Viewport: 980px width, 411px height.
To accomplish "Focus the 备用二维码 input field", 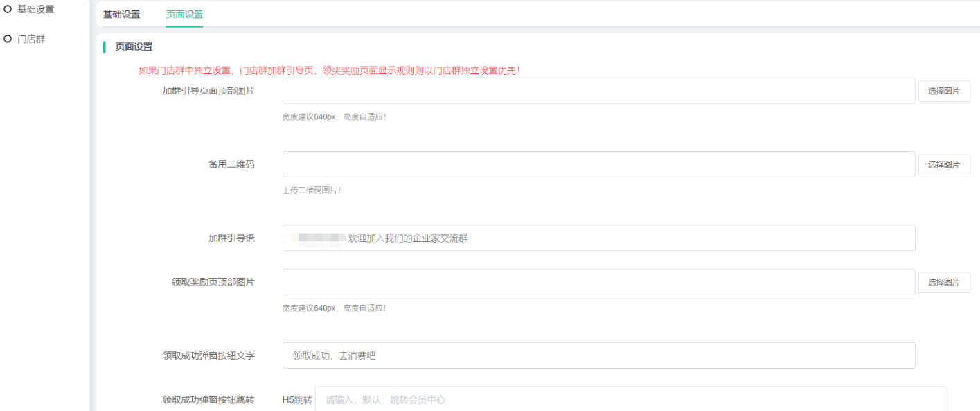I will (x=598, y=164).
